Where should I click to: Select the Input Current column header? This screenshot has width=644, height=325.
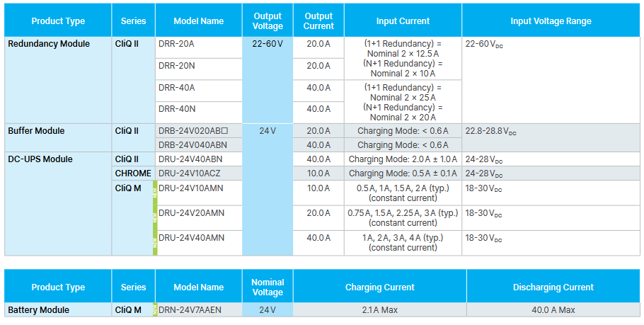(x=403, y=21)
